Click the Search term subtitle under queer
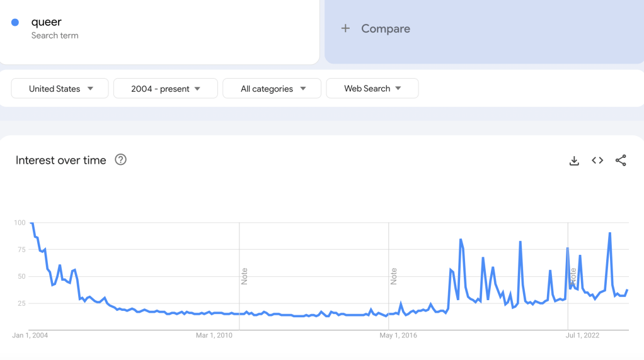Viewport: 644px width, 360px height. [x=55, y=36]
